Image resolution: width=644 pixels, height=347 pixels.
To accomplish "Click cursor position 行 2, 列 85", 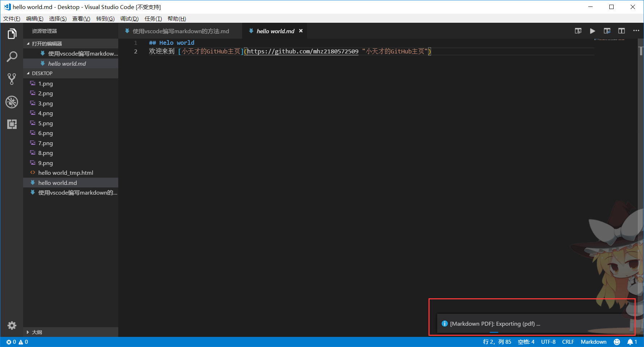I will 497,342.
